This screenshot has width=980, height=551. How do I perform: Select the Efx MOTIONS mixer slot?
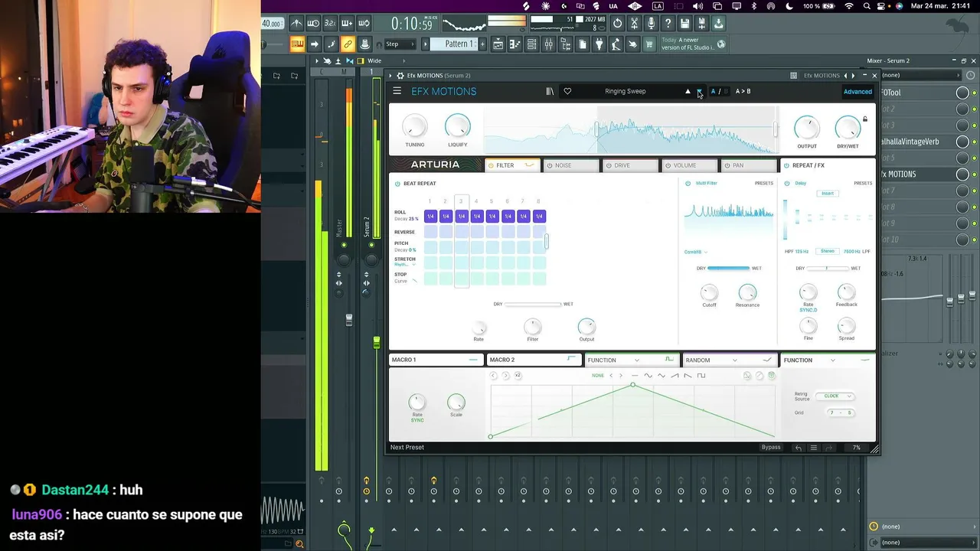click(x=918, y=174)
